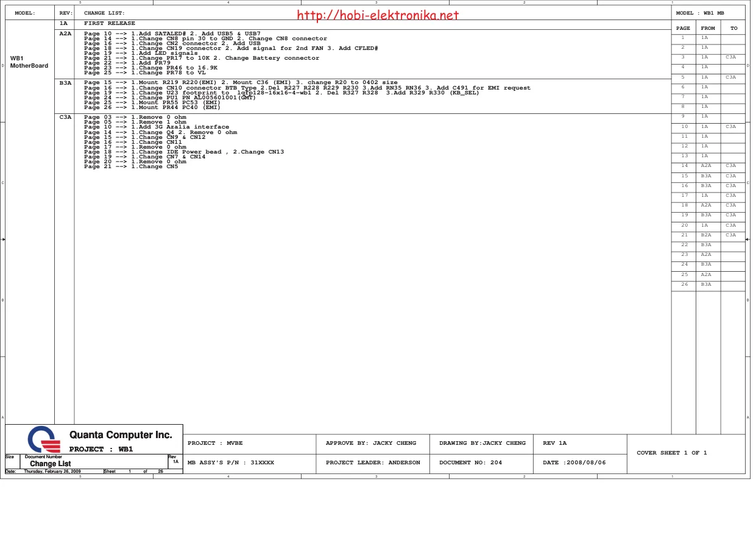Click 'Change PU1 PN AL005601001' line
Viewport: 756px width, 535px height.
click(170, 97)
